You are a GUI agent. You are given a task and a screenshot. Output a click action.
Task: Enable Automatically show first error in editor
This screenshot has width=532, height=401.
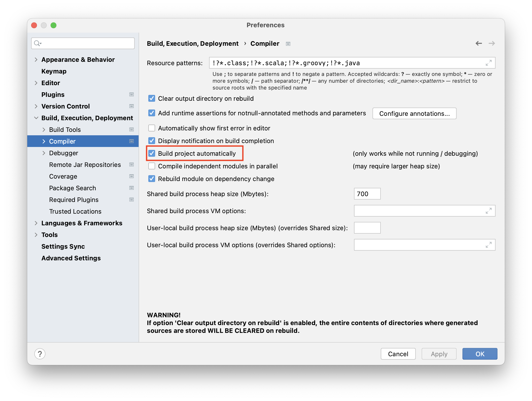point(152,128)
